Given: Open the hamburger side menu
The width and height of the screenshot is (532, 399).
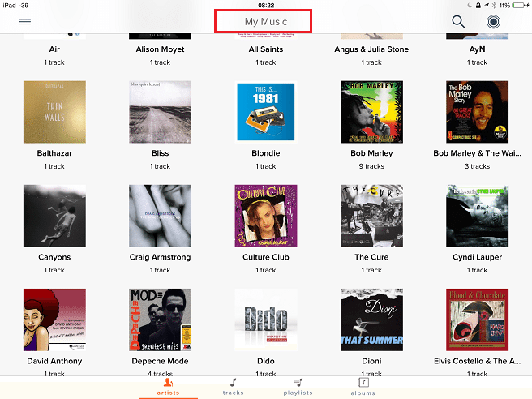Looking at the screenshot, I should 25,22.
